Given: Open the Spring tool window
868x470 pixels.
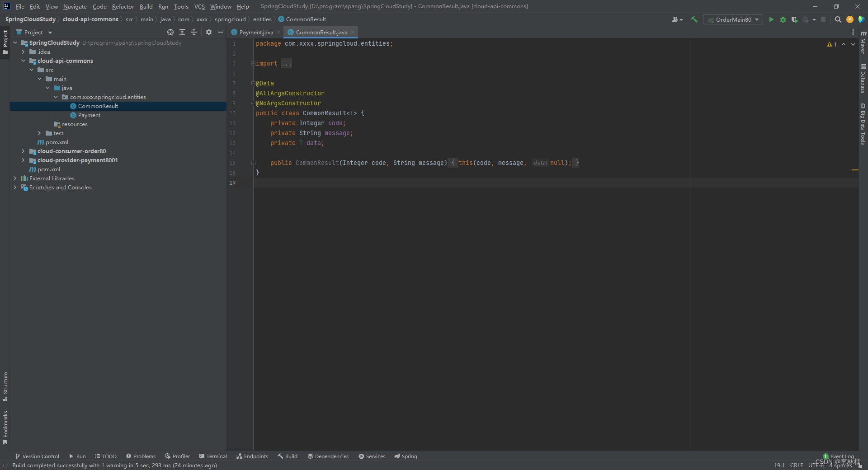Looking at the screenshot, I should tap(406, 456).
